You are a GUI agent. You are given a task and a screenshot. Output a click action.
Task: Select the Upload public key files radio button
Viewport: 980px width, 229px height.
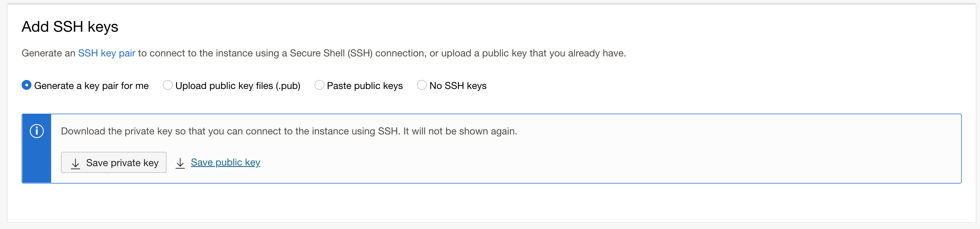pyautogui.click(x=167, y=85)
